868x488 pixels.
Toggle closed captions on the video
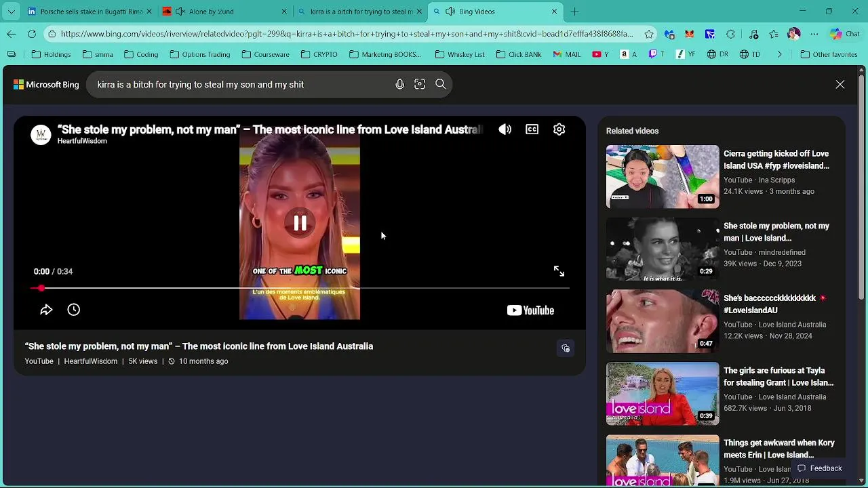[x=532, y=129]
